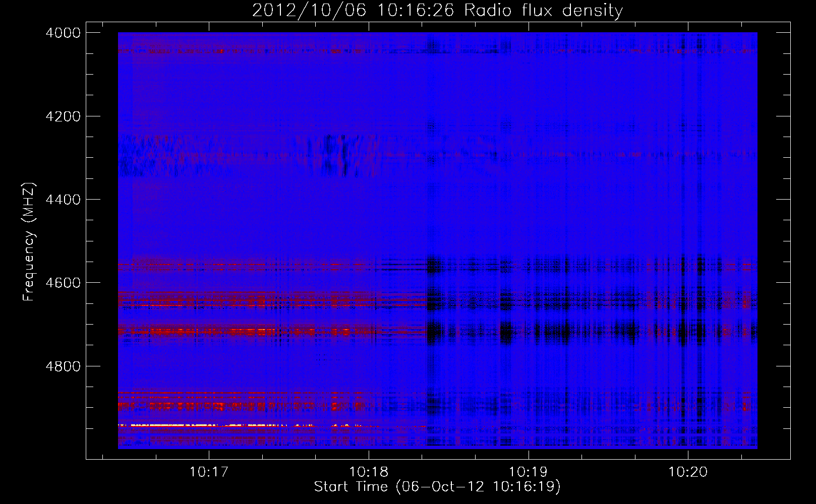The height and width of the screenshot is (504, 816).
Task: Click the '4000' frequency axis label
Action: tap(63, 33)
